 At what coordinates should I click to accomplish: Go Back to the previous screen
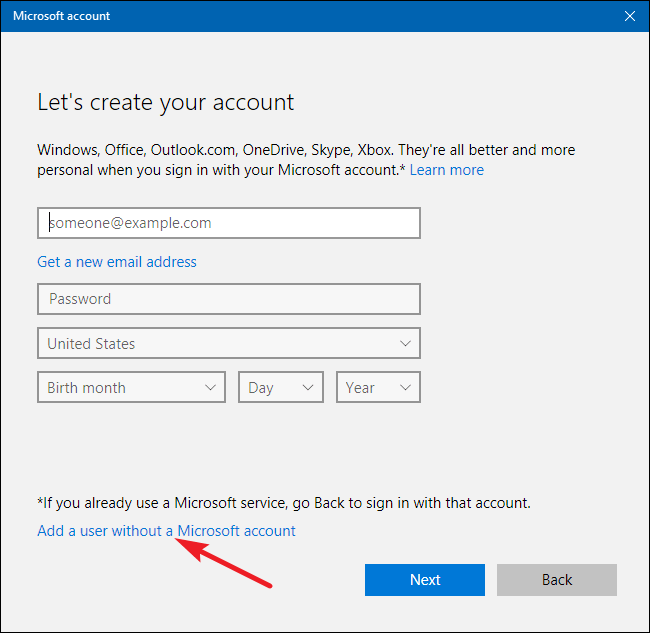click(x=557, y=580)
